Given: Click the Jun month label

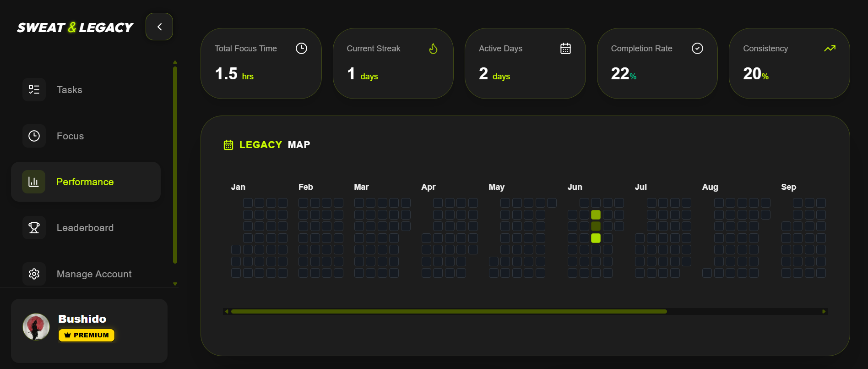Looking at the screenshot, I should click(575, 187).
